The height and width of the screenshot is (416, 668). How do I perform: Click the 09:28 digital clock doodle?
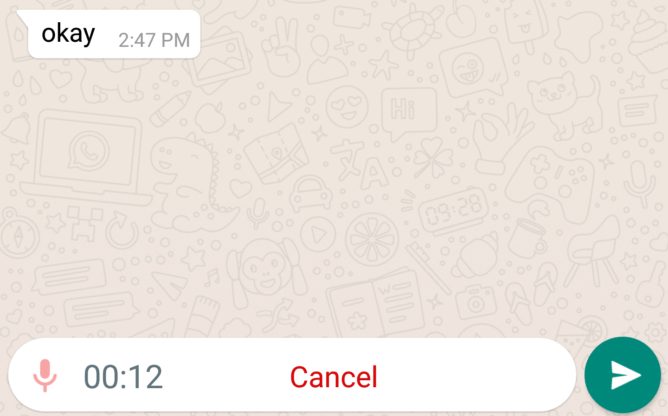tap(454, 210)
